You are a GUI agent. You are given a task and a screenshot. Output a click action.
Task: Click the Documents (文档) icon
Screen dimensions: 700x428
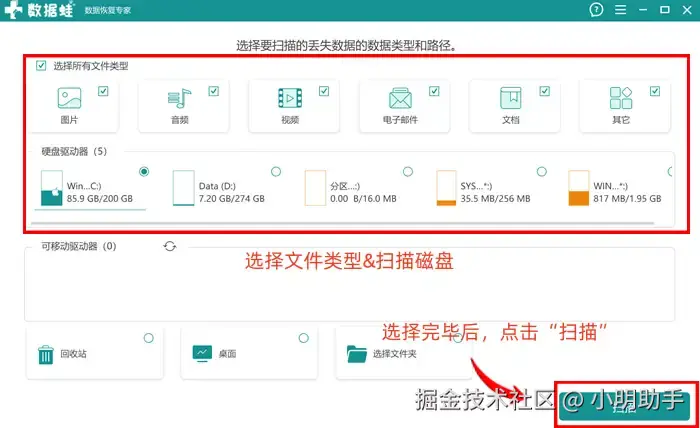point(511,98)
